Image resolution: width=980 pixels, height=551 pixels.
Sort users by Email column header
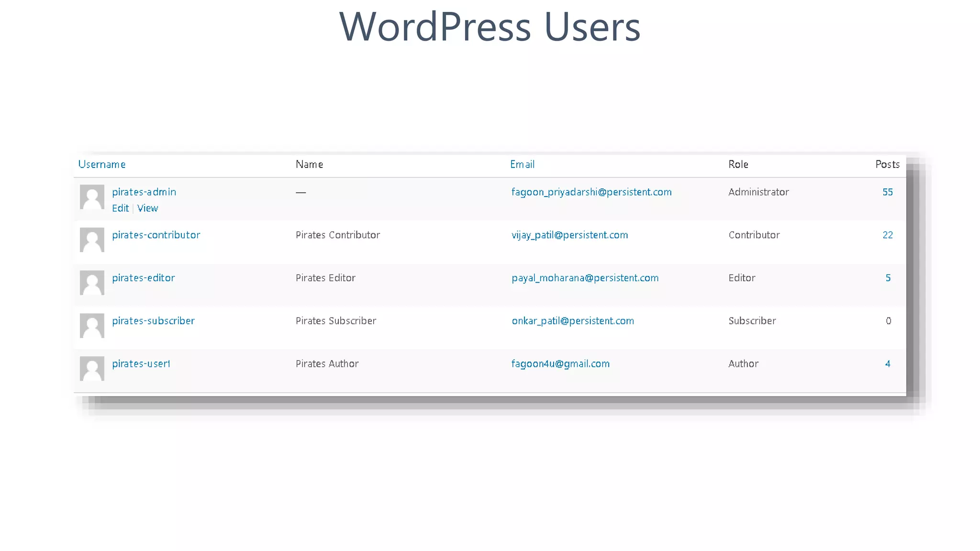[522, 165]
